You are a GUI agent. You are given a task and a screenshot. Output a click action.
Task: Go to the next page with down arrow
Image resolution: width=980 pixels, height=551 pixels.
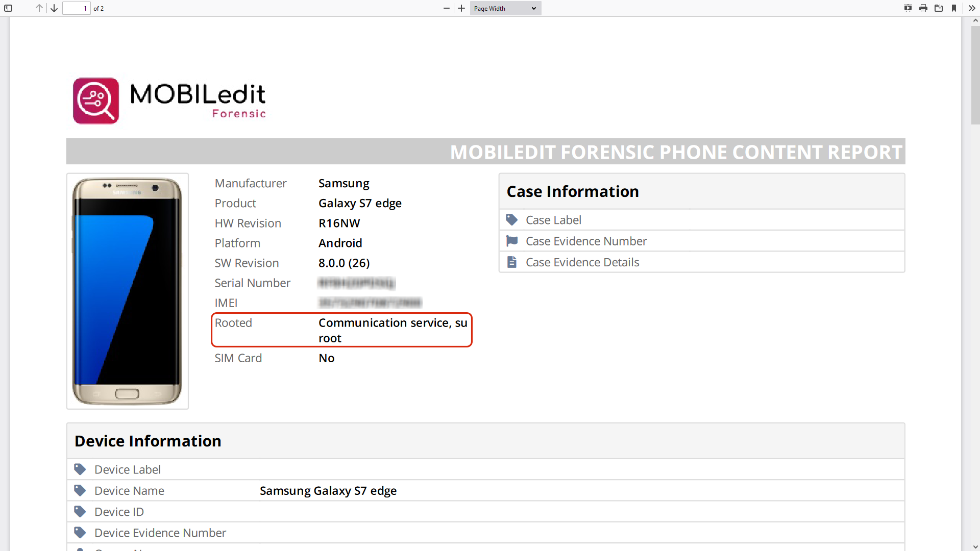54,8
